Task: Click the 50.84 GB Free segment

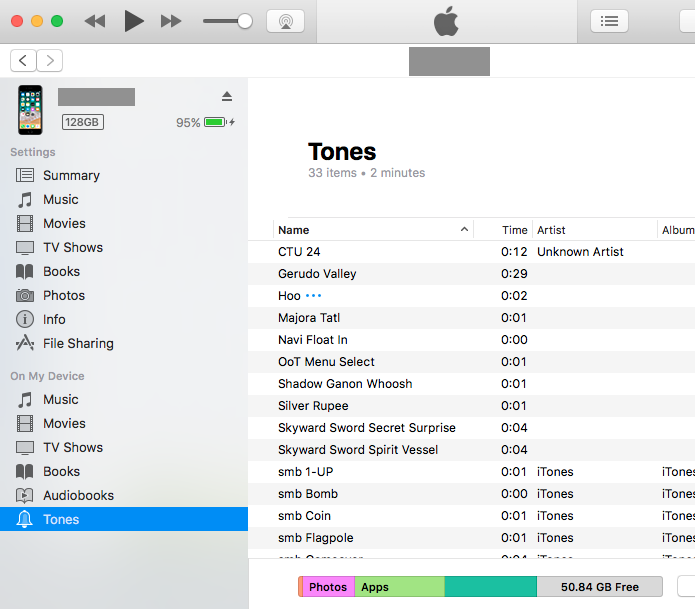Action: [x=600, y=587]
